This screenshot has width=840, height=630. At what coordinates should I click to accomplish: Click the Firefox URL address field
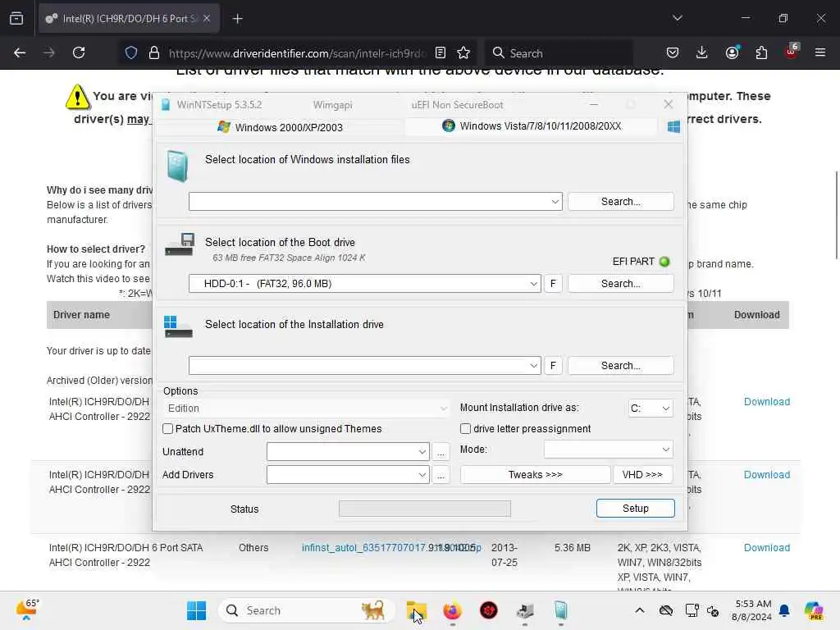(x=297, y=53)
